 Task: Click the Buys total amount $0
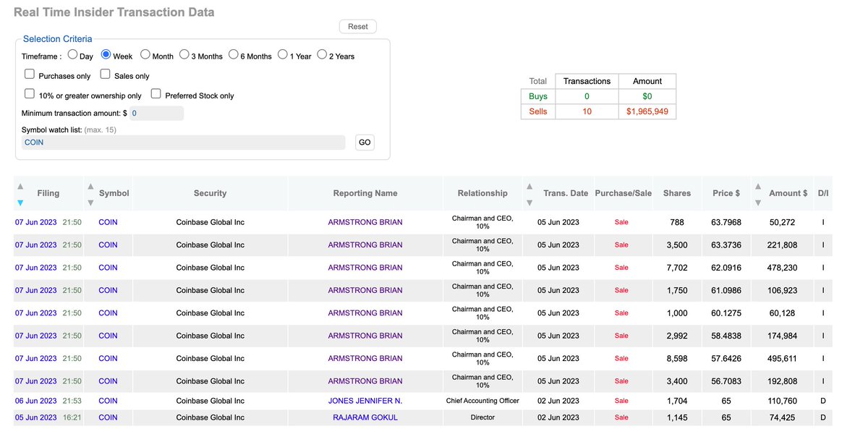tap(647, 96)
